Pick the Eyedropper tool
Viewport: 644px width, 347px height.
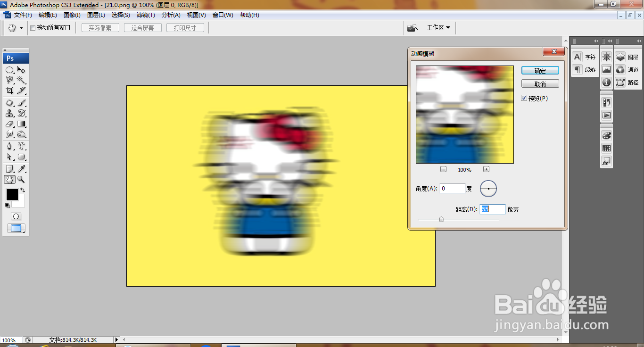click(x=21, y=169)
